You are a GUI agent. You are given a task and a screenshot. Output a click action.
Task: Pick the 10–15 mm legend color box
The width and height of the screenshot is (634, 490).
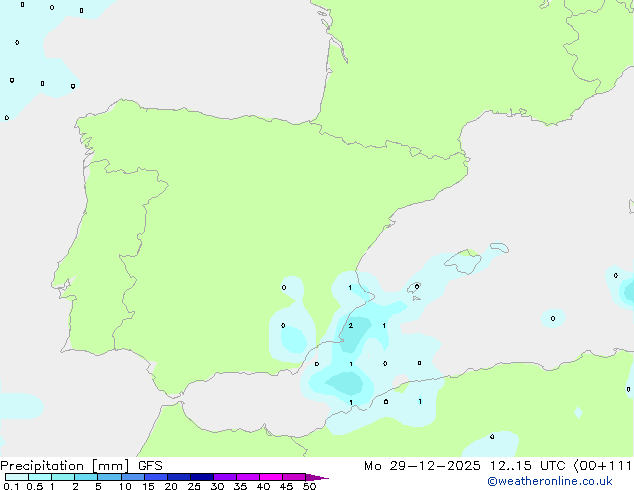133,477
